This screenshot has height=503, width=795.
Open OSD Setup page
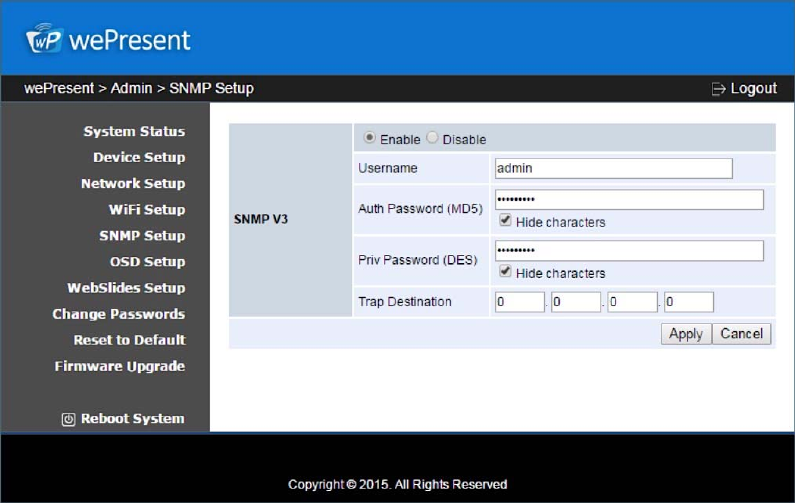[x=148, y=262]
